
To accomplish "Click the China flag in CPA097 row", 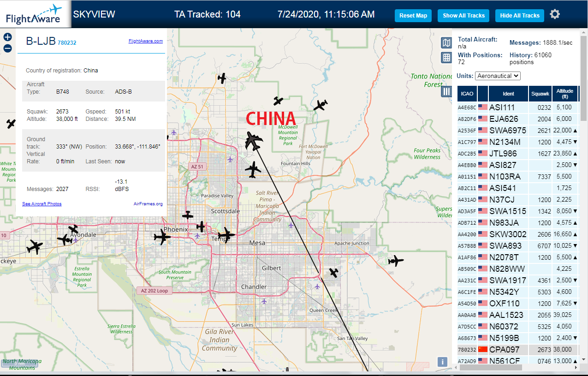I will 483,349.
